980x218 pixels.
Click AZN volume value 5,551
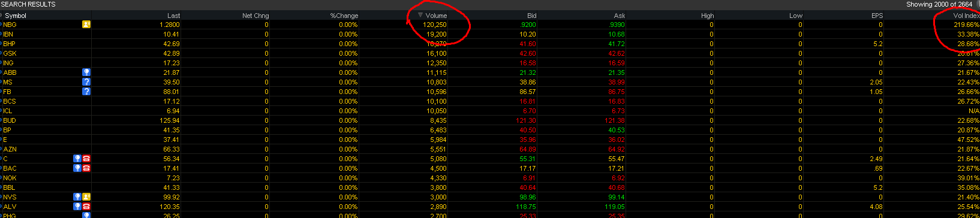tap(438, 149)
